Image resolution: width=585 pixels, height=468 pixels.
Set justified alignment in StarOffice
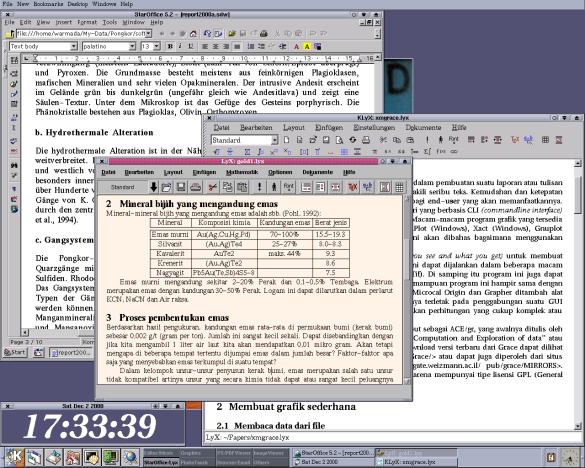point(237,46)
